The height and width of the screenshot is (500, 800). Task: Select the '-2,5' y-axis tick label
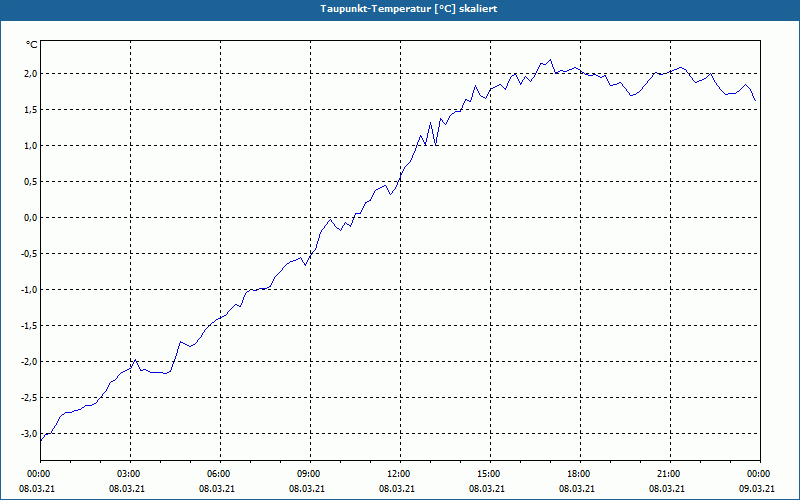[x=30, y=397]
